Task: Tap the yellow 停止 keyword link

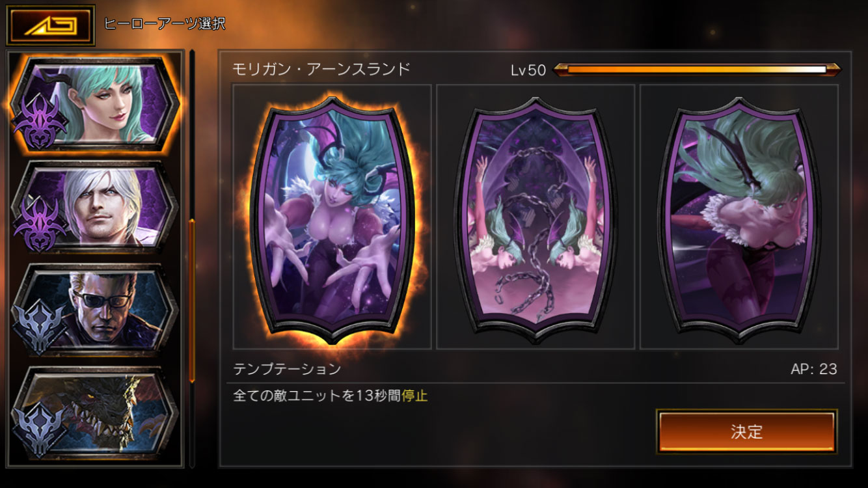Action: click(x=414, y=396)
